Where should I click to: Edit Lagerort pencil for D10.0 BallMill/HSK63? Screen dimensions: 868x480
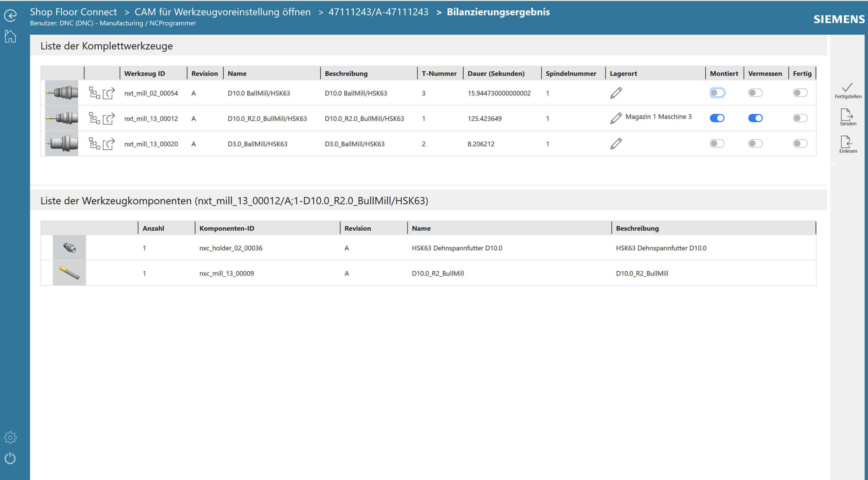pyautogui.click(x=616, y=93)
